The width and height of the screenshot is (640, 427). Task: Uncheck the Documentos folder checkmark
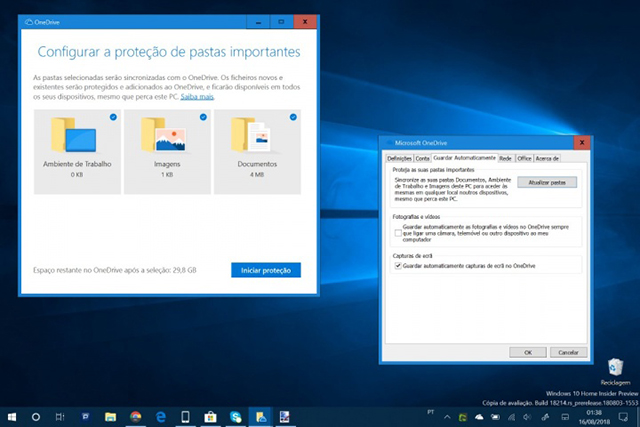tap(293, 117)
